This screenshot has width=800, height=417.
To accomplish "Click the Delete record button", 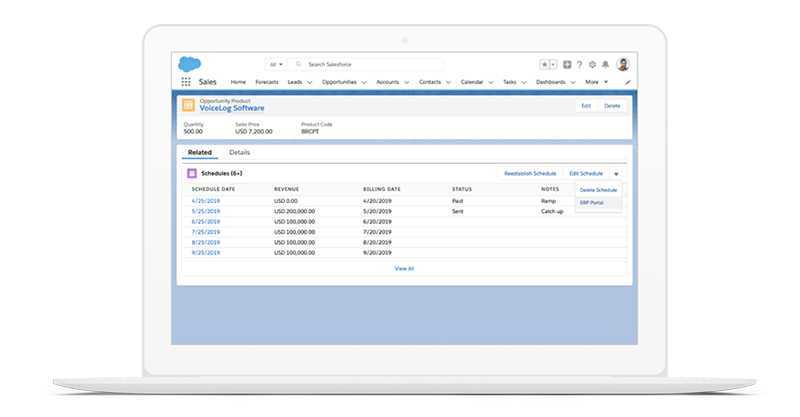I will (x=612, y=106).
